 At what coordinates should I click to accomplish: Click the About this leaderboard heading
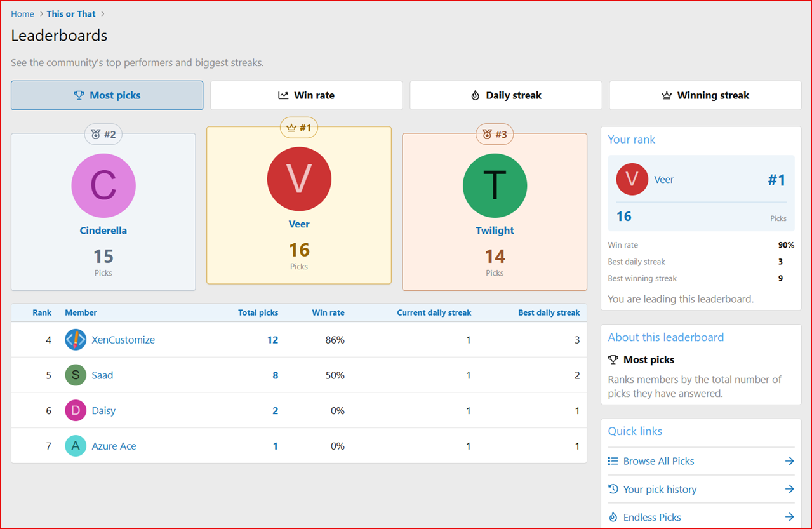[x=666, y=337]
